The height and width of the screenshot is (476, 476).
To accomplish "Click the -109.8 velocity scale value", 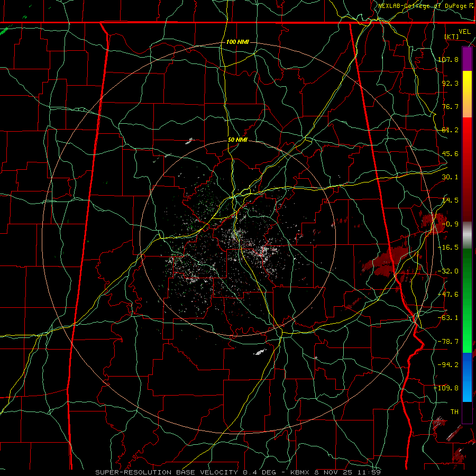I will [446, 388].
